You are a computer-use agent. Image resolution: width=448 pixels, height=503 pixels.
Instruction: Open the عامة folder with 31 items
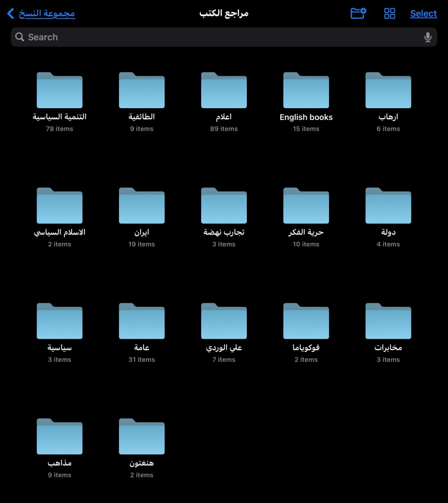tap(142, 322)
